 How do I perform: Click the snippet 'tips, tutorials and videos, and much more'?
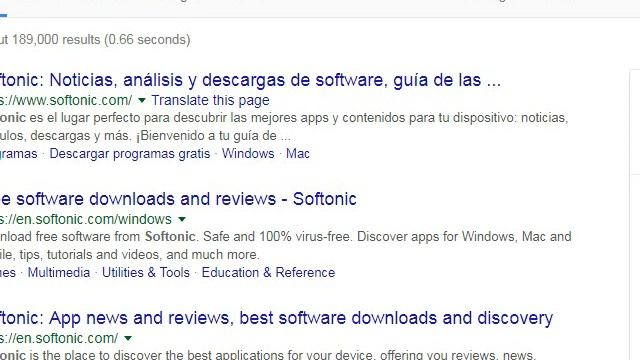click(x=139, y=255)
